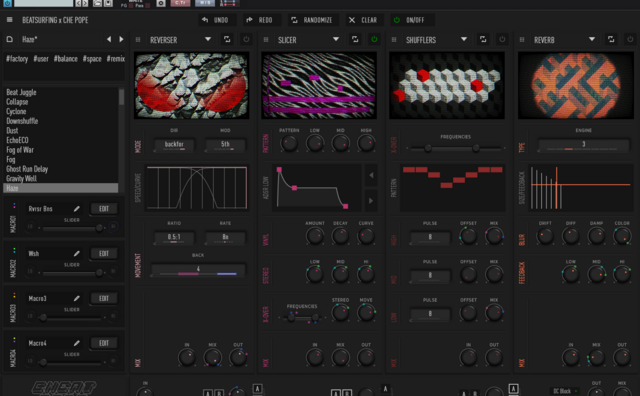Click the preset list scrollbar
Image resolution: width=640 pixels, height=396 pixels.
pos(121,97)
